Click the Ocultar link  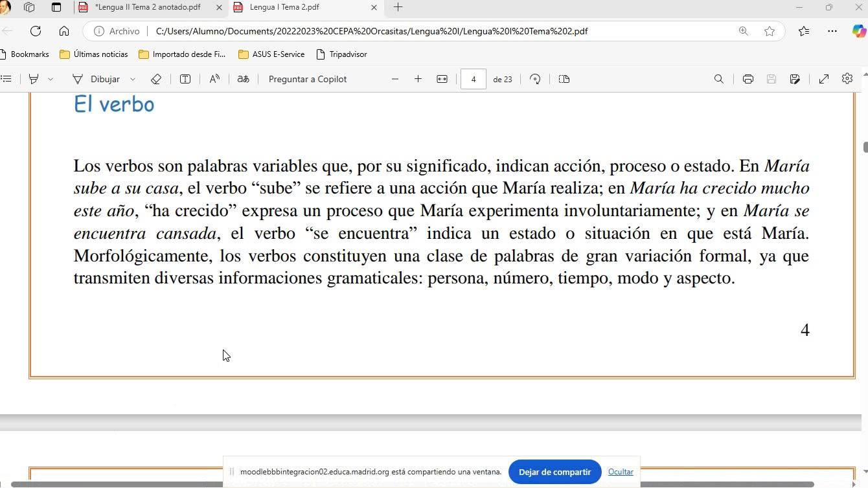pyautogui.click(x=621, y=472)
